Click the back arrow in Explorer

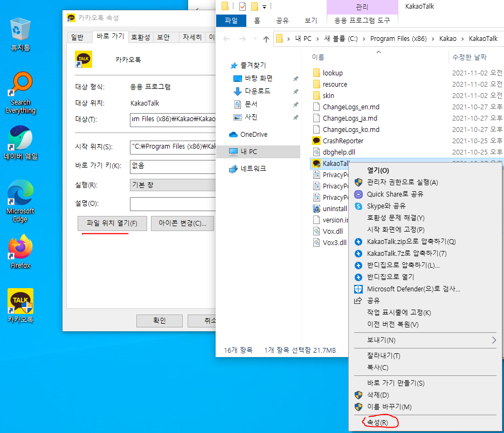226,39
